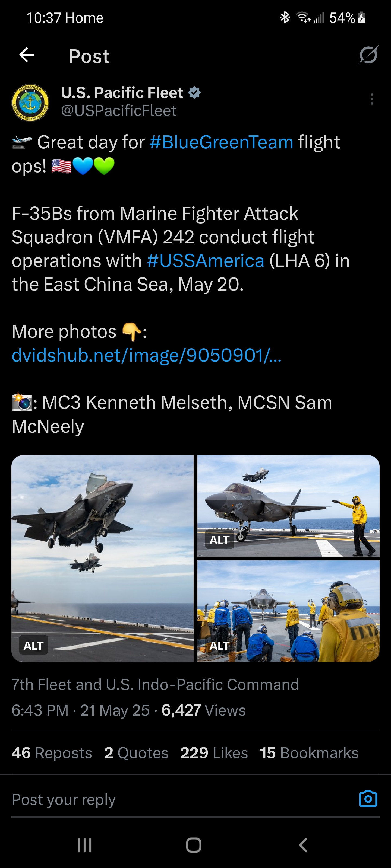This screenshot has width=391, height=868.
Task: Open the dvidshub.net image link
Action: (146, 355)
